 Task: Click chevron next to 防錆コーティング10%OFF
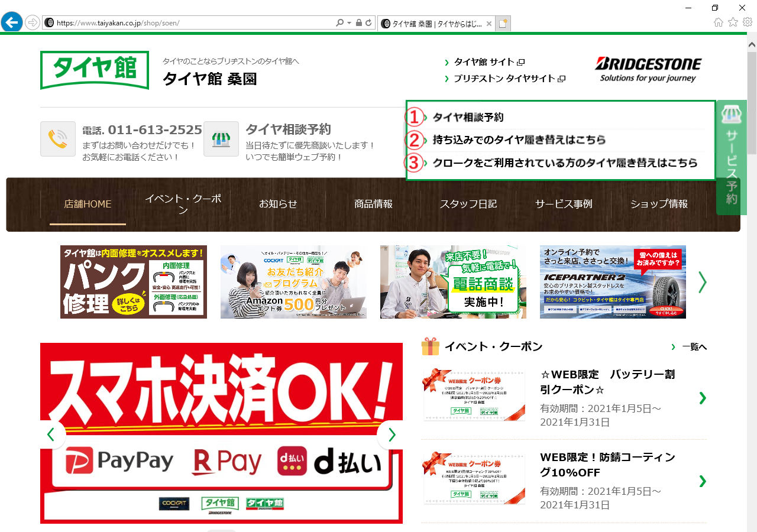tap(702, 481)
